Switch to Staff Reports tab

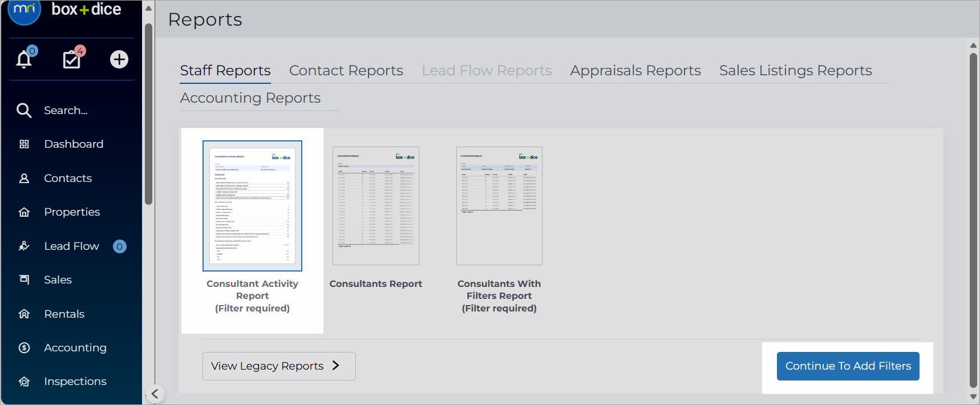point(225,70)
